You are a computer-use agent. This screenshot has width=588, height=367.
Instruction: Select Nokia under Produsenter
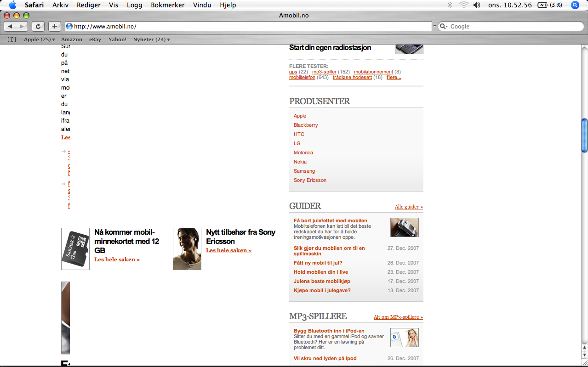pyautogui.click(x=300, y=162)
